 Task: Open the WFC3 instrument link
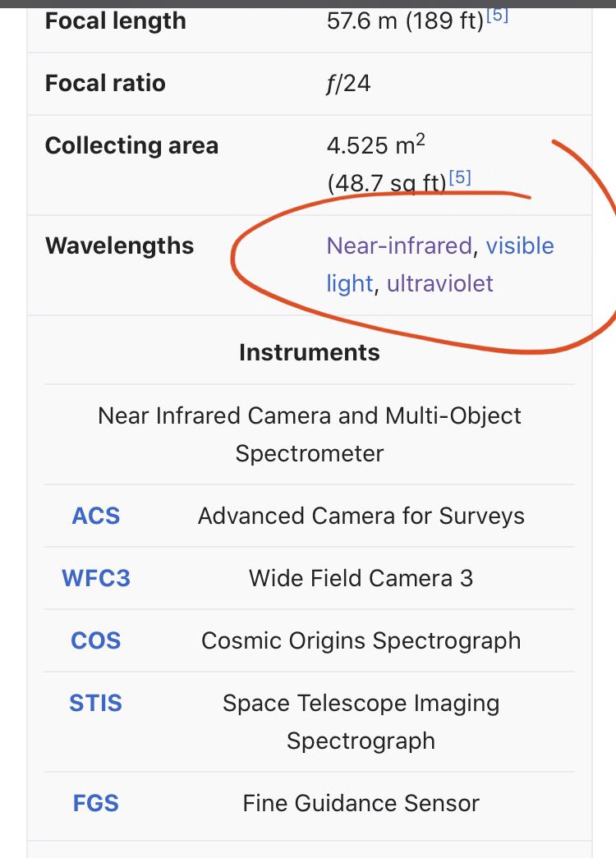[96, 578]
